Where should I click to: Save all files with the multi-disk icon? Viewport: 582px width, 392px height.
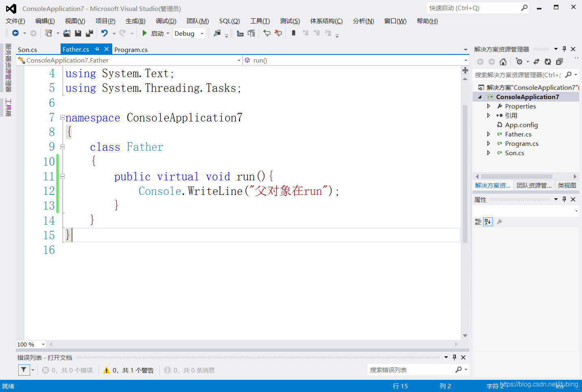pyautogui.click(x=89, y=33)
